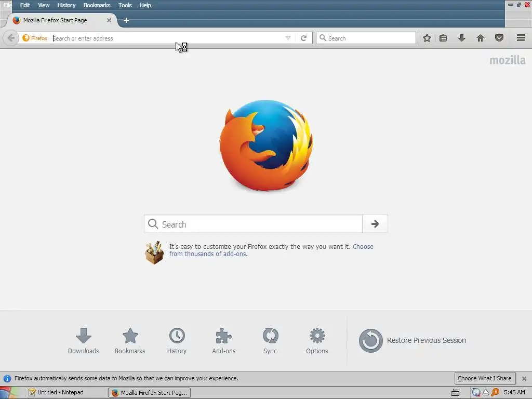The width and height of the screenshot is (532, 399).
Task: Reload the current page
Action: coord(303,38)
